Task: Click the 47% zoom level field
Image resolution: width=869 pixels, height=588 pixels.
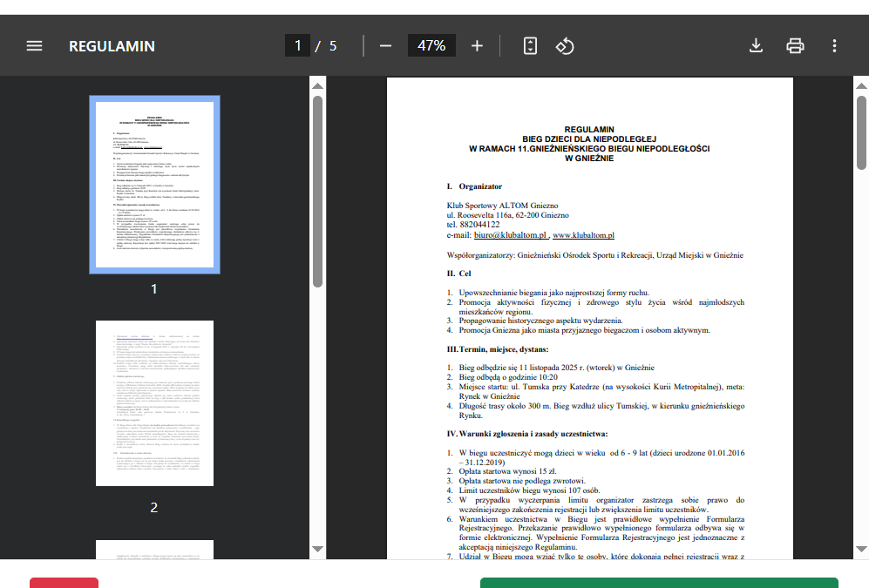Action: pos(431,46)
